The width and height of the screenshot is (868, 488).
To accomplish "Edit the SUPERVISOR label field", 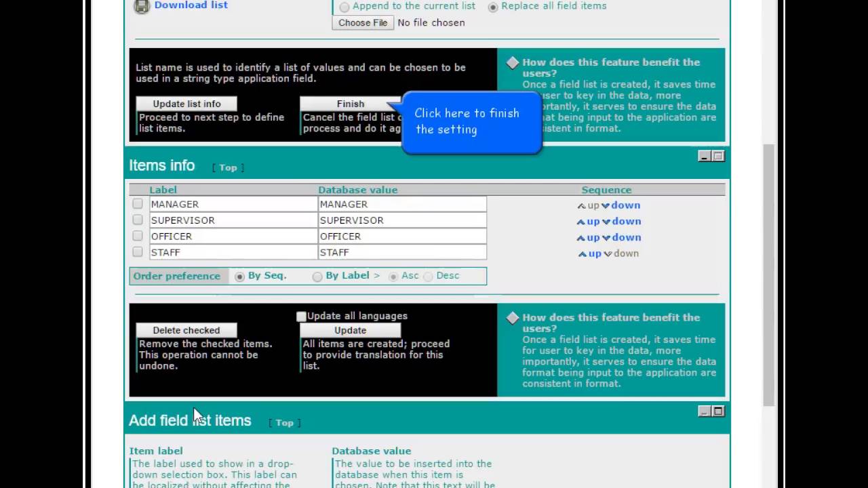I will coord(233,220).
